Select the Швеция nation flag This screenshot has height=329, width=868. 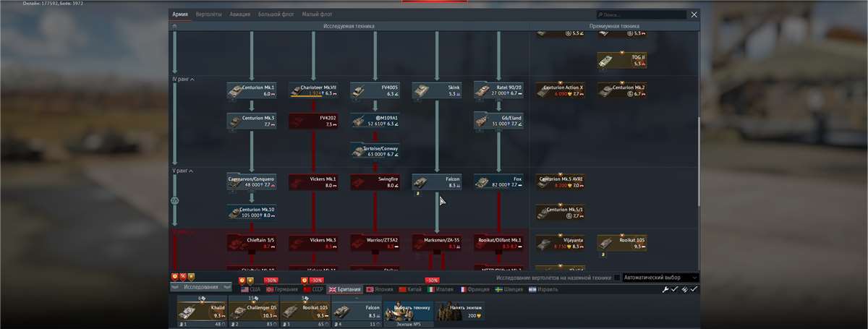coord(509,289)
